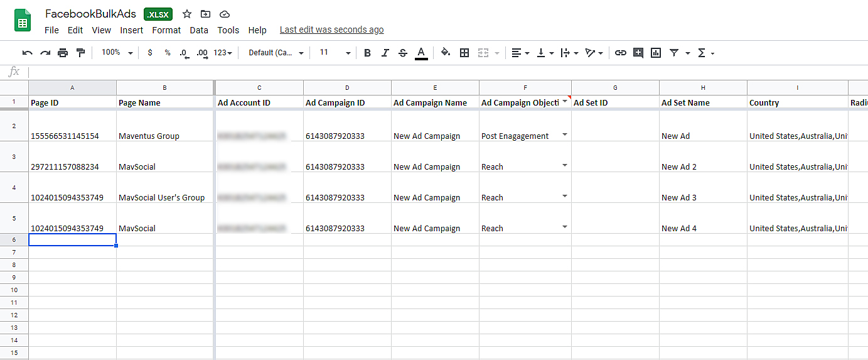The height and width of the screenshot is (360, 868).
Task: Click the merge cells icon
Action: [x=483, y=53]
